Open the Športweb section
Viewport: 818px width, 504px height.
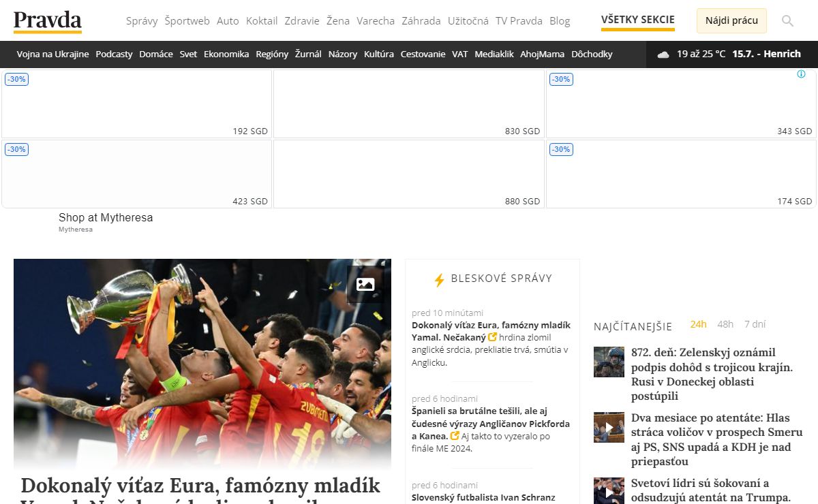pyautogui.click(x=187, y=21)
